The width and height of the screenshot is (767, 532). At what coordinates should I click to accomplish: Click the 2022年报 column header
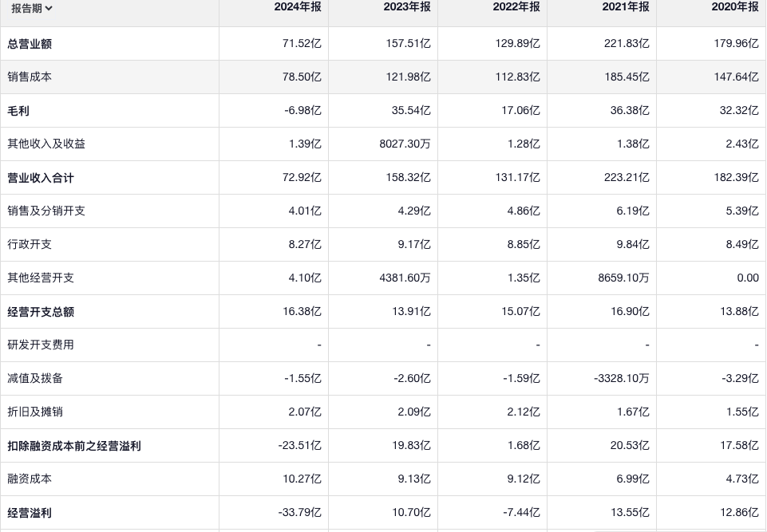point(516,7)
